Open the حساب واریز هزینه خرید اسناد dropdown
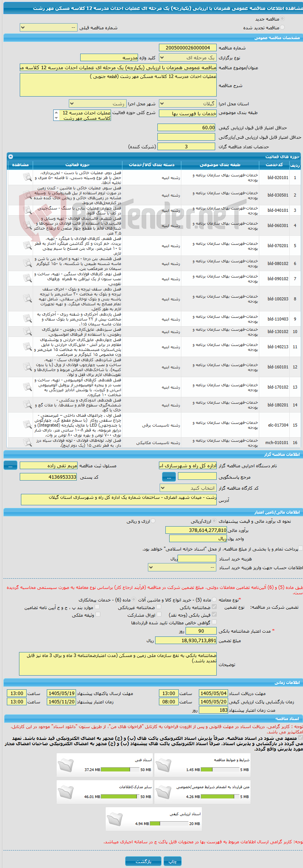The image size is (303, 868). pos(182,568)
